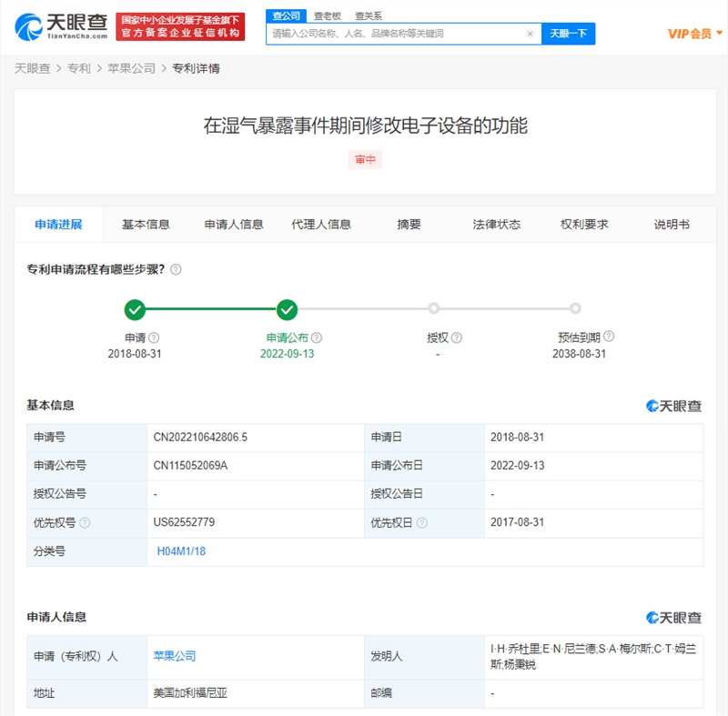
Task: Switch to the 申请人信息 tab
Action: pos(234,225)
